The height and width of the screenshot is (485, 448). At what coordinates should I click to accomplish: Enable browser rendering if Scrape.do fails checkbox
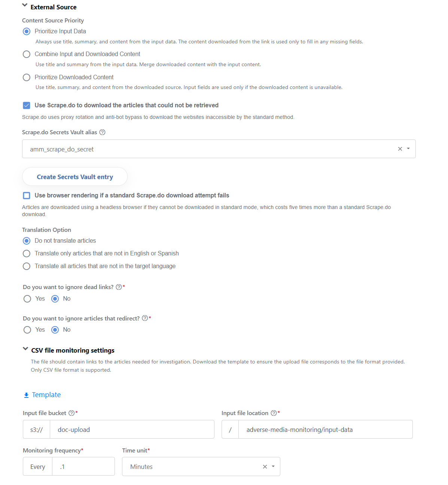tap(27, 196)
